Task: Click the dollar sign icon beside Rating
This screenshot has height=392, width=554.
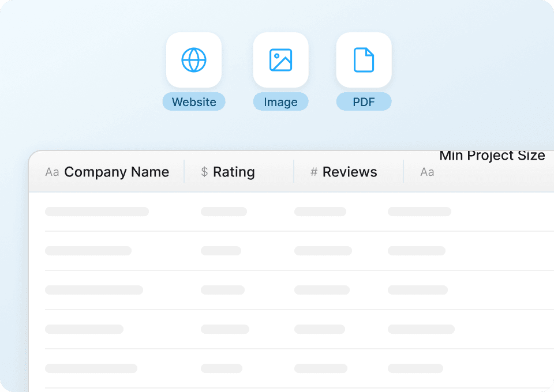Action: pyautogui.click(x=204, y=172)
